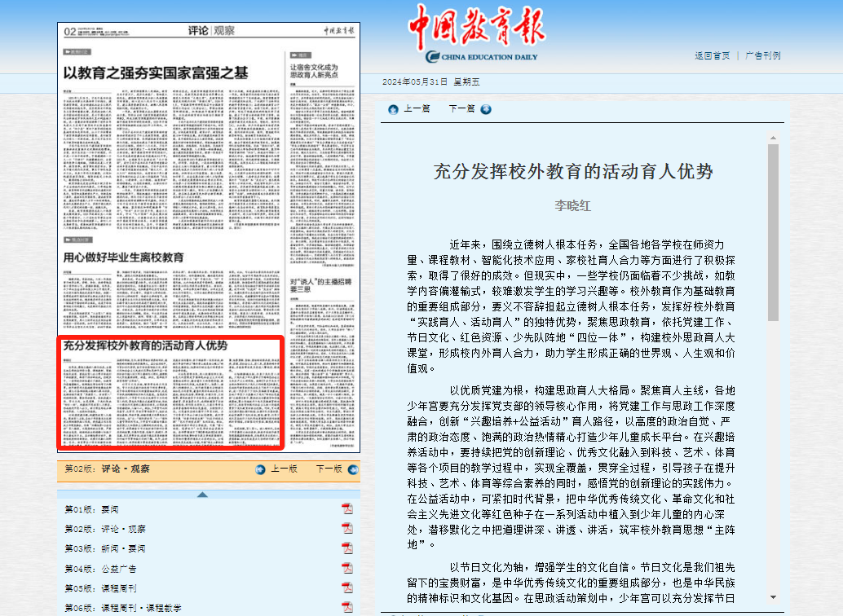Open article 用心做好毕业生离校教育 on page thumbnail
843x616 pixels.
(124, 257)
